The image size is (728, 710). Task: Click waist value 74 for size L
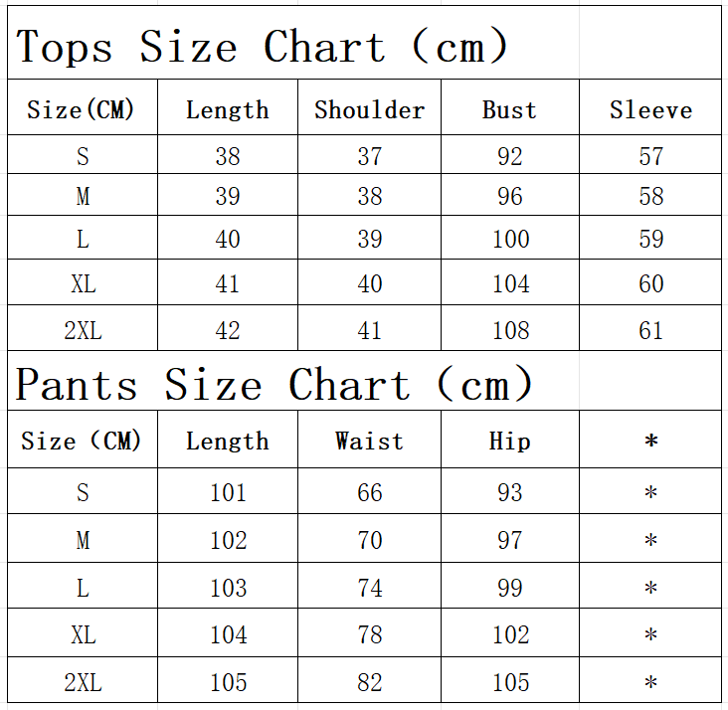369,588
